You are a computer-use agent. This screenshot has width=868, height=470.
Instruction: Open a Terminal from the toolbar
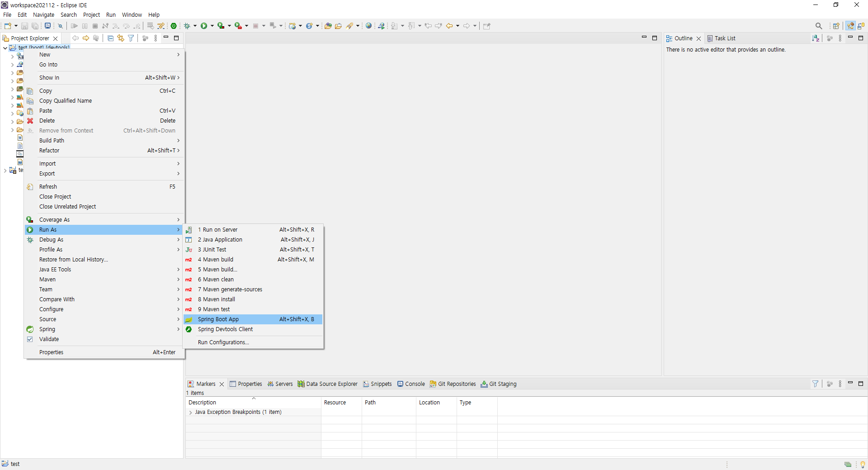(x=47, y=26)
